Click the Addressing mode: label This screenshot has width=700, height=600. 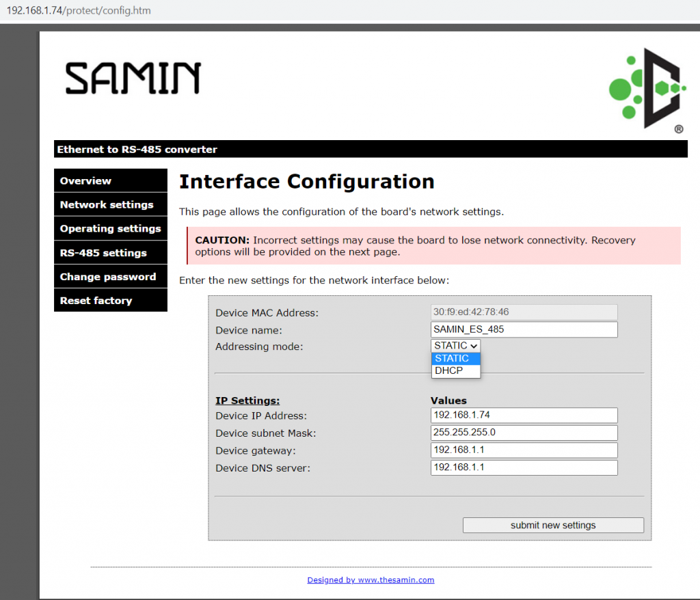point(259,346)
